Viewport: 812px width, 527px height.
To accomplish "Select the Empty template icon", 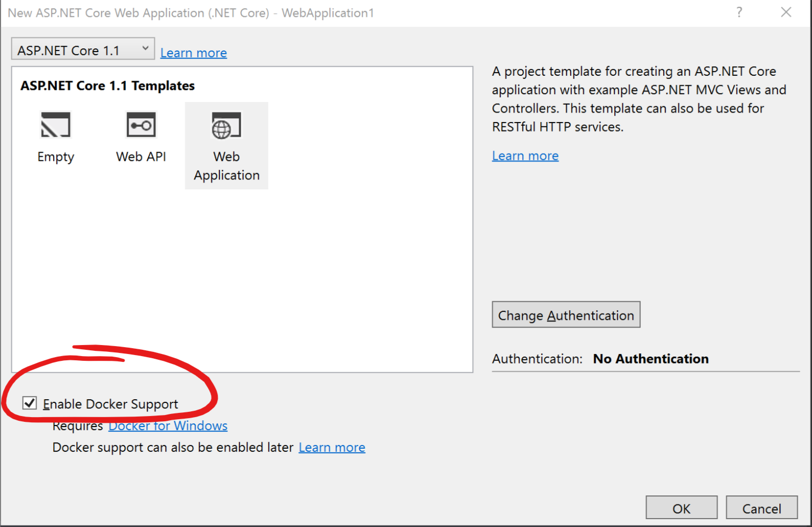I will pyautogui.click(x=56, y=125).
